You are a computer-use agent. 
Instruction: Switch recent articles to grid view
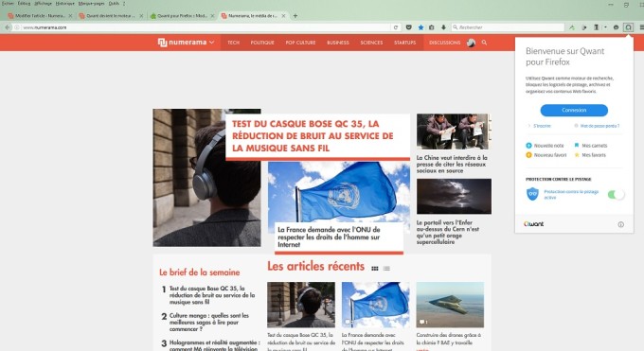point(375,269)
